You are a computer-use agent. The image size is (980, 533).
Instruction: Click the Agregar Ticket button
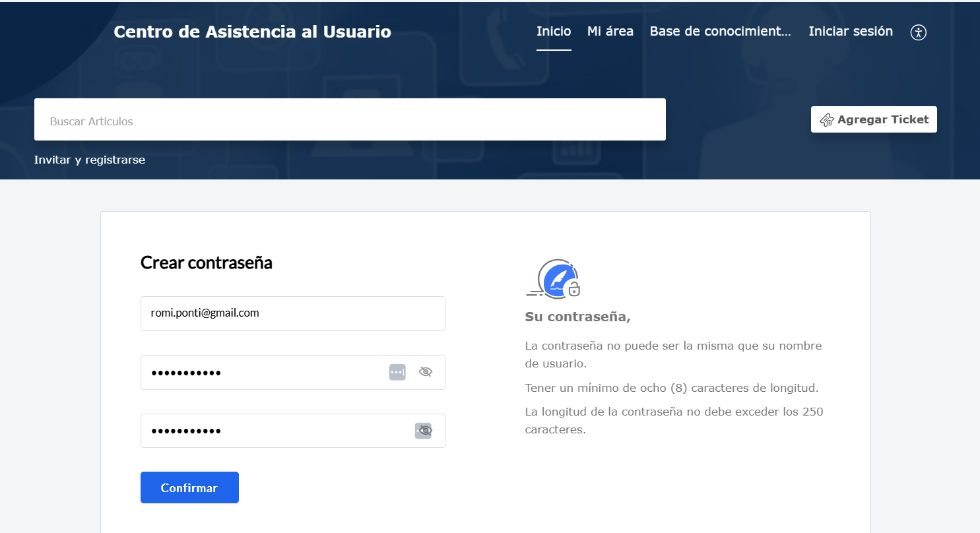[x=874, y=119]
